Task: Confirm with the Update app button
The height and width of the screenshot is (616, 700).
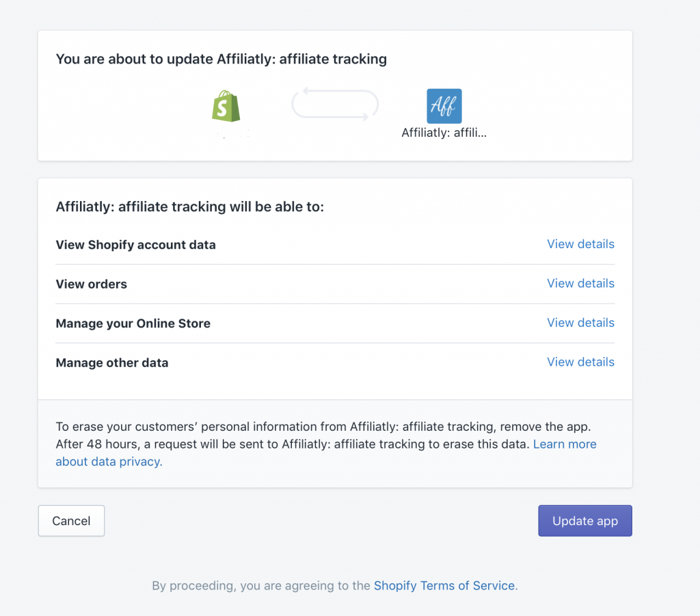Action: click(585, 521)
